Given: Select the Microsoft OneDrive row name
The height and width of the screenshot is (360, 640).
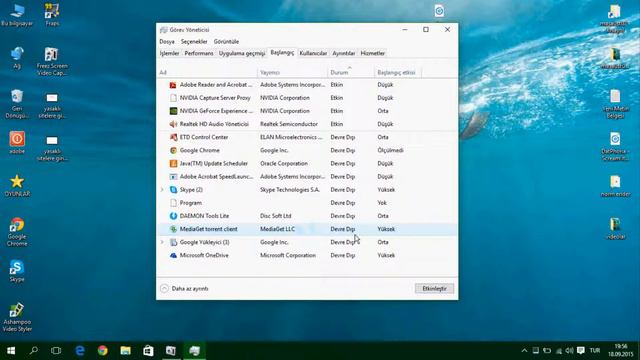Looking at the screenshot, I should (x=204, y=255).
